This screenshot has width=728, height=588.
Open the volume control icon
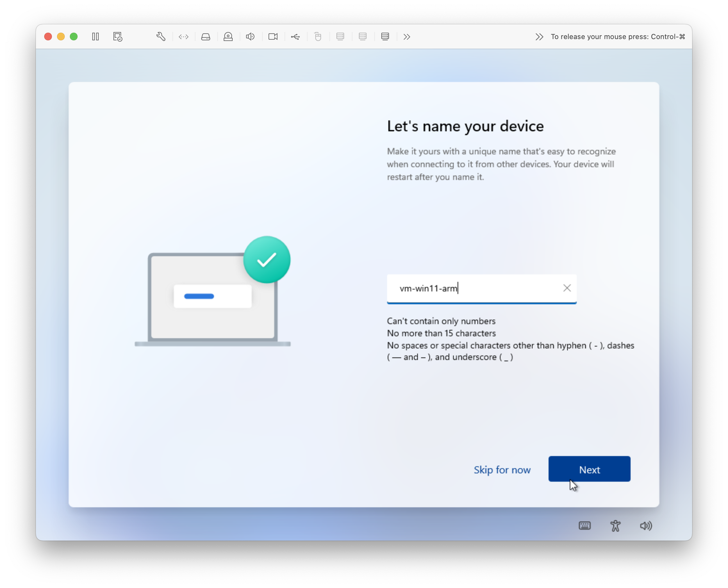(x=646, y=526)
